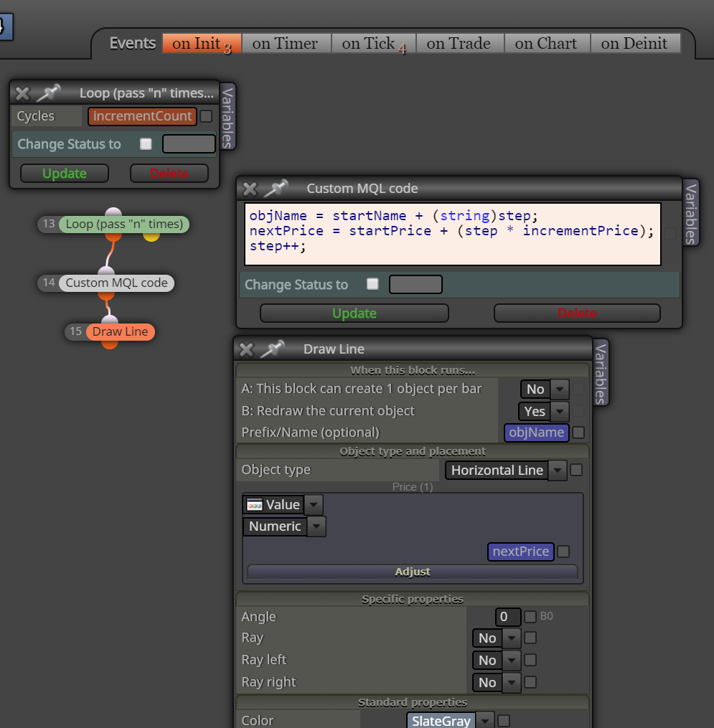Switch to the on Timer events tab

(x=285, y=44)
